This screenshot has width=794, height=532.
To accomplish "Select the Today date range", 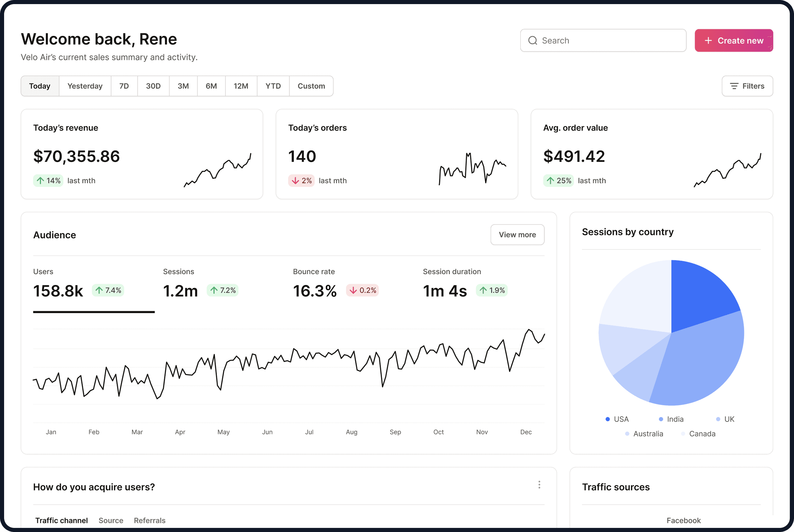I will (40, 86).
